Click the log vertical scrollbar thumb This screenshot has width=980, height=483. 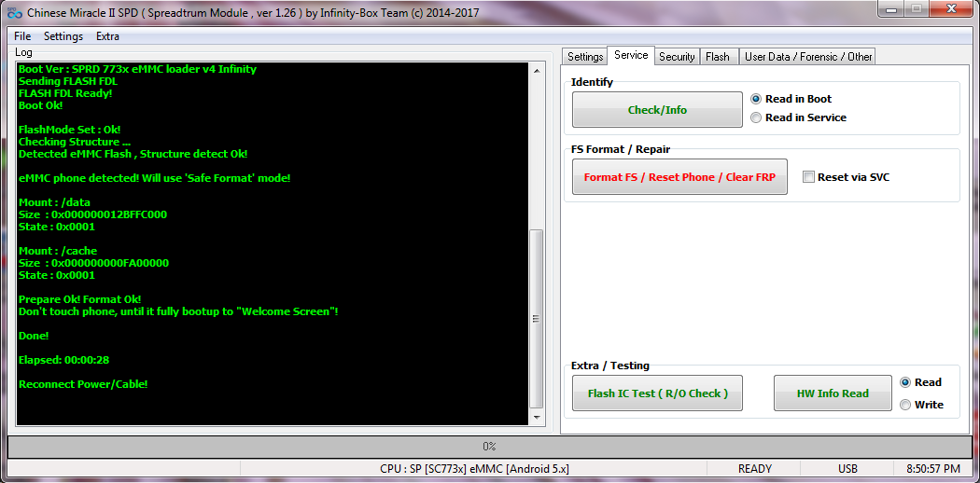pos(537,319)
